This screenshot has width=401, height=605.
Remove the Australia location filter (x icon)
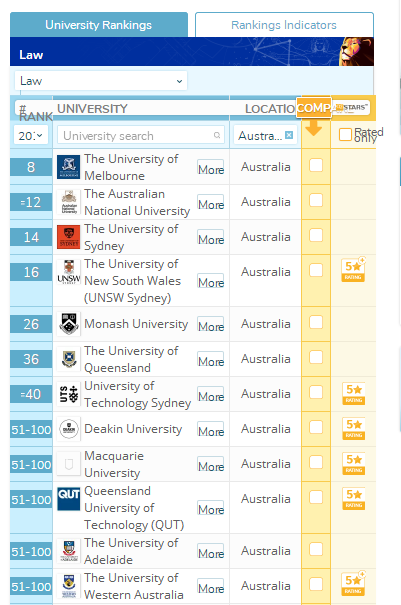pos(289,135)
